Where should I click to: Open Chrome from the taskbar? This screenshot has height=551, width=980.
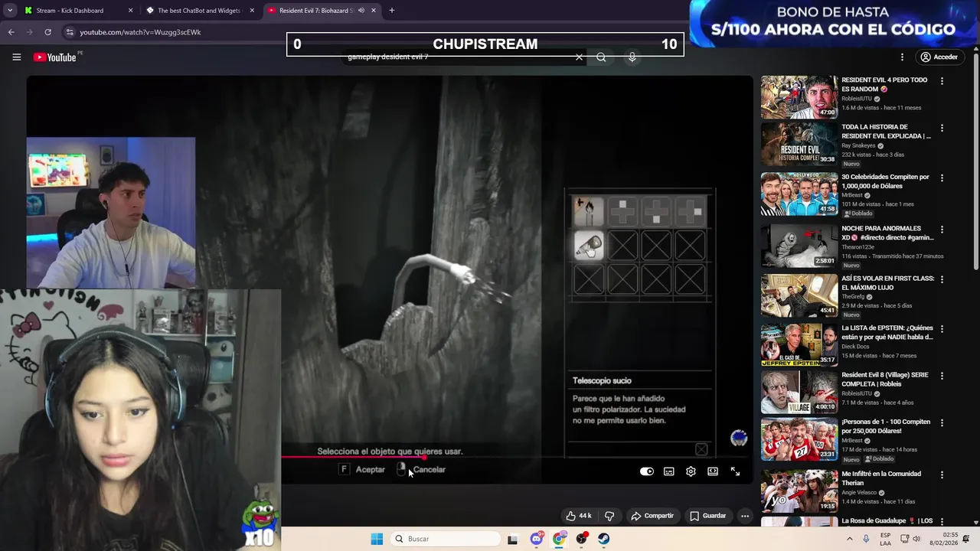click(x=560, y=539)
